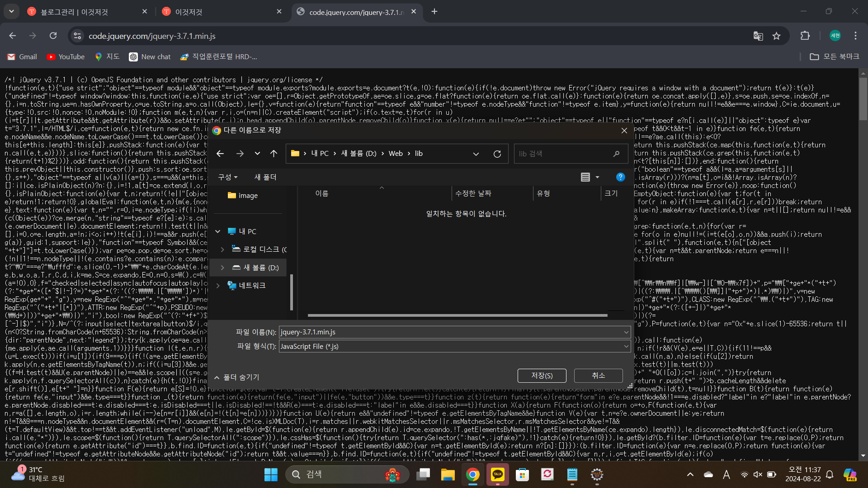Click Chrome back navigation arrow
The image size is (868, 488).
coord(13,36)
